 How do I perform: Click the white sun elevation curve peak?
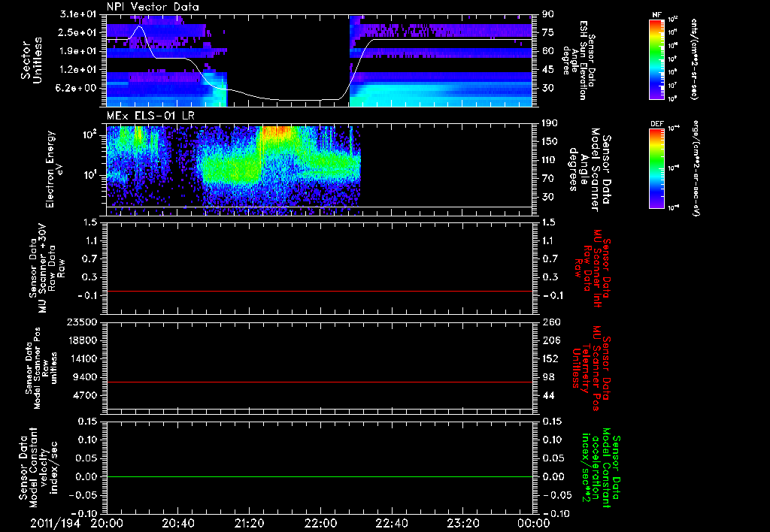[x=140, y=26]
